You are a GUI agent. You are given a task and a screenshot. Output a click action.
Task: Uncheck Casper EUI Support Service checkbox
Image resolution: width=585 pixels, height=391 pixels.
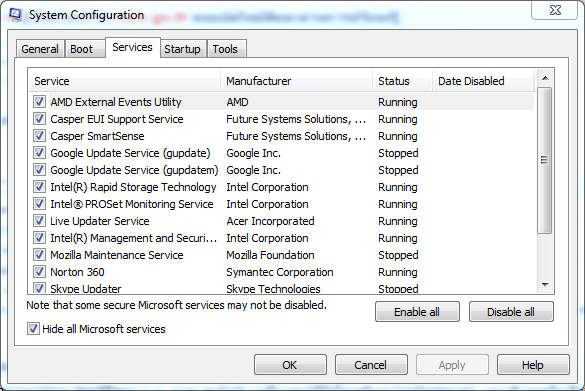pyautogui.click(x=40, y=119)
